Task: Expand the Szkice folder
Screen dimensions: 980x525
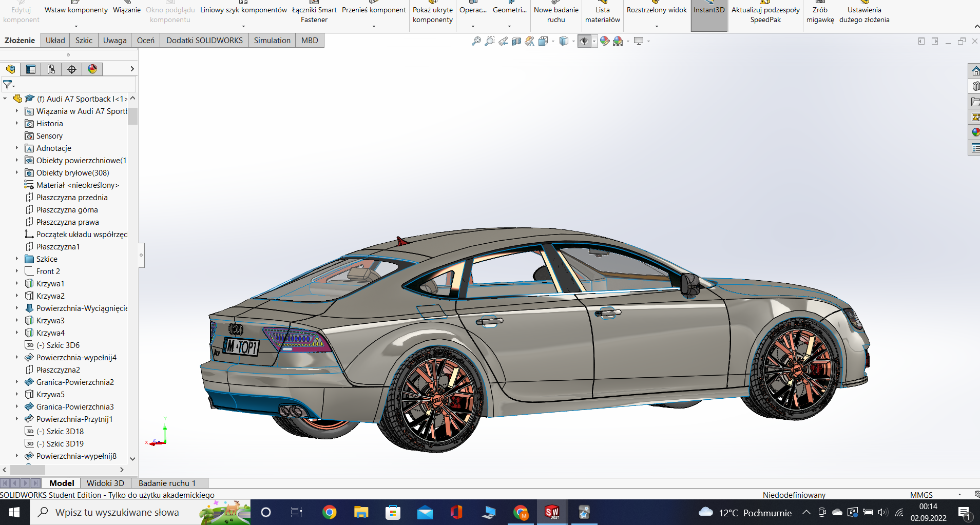Action: click(x=16, y=259)
